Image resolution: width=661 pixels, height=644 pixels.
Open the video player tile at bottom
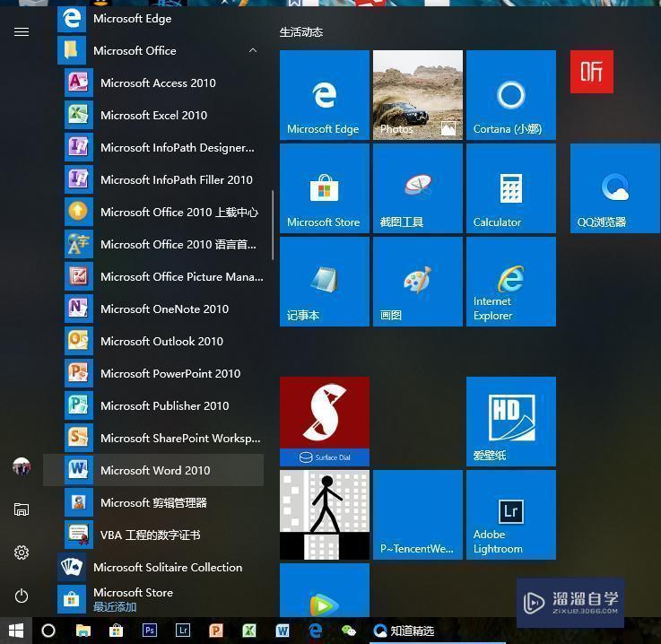click(x=325, y=590)
